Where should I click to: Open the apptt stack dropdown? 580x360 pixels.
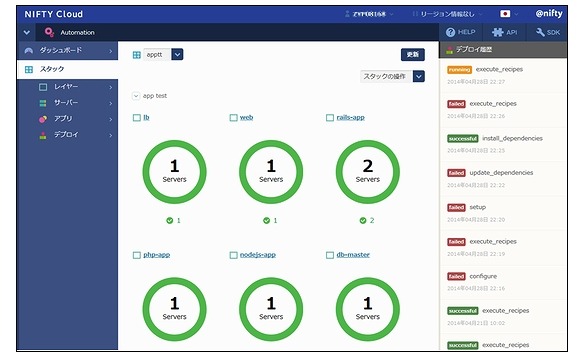[x=177, y=54]
